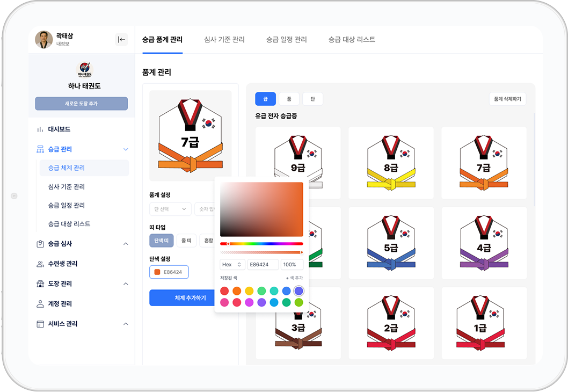Expand the 승급 심사 menu chevron

click(x=126, y=244)
